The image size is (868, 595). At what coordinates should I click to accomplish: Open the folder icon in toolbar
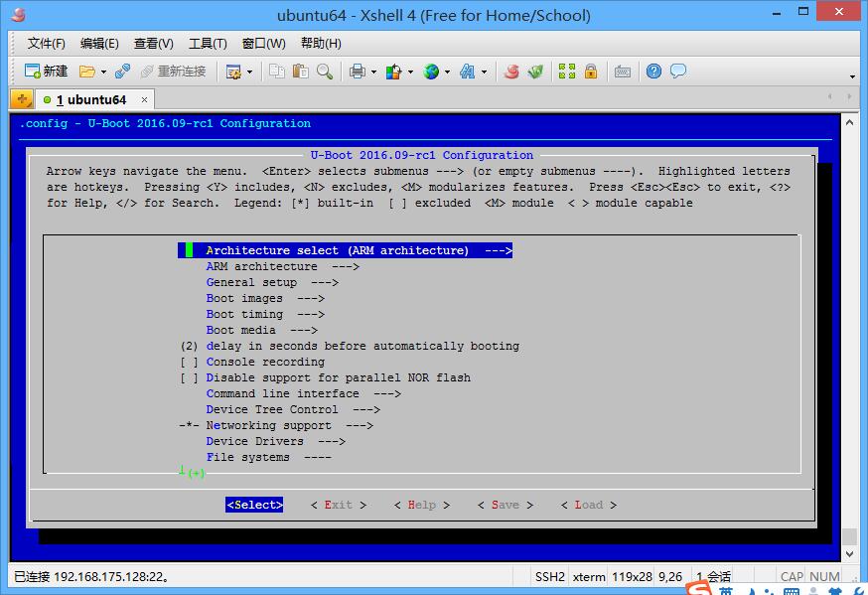click(x=87, y=72)
